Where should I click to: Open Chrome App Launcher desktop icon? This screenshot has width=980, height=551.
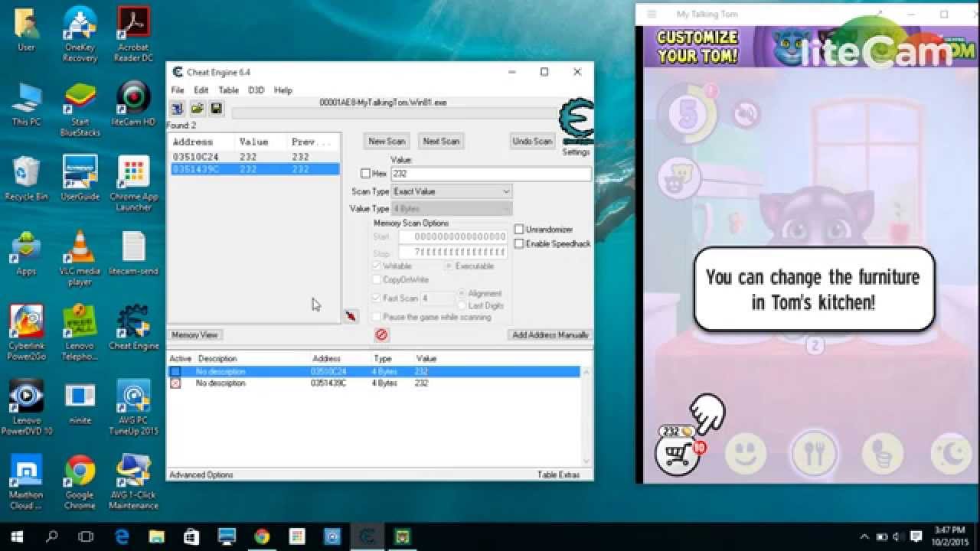coord(133,184)
